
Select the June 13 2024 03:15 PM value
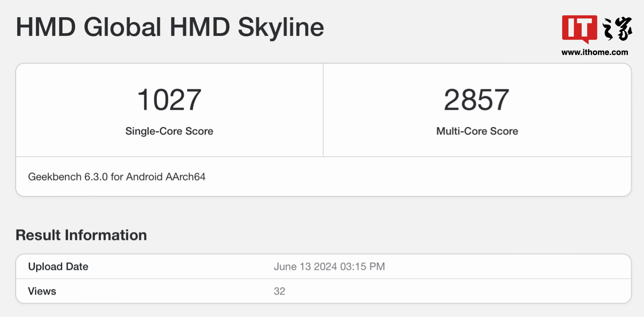[329, 267]
